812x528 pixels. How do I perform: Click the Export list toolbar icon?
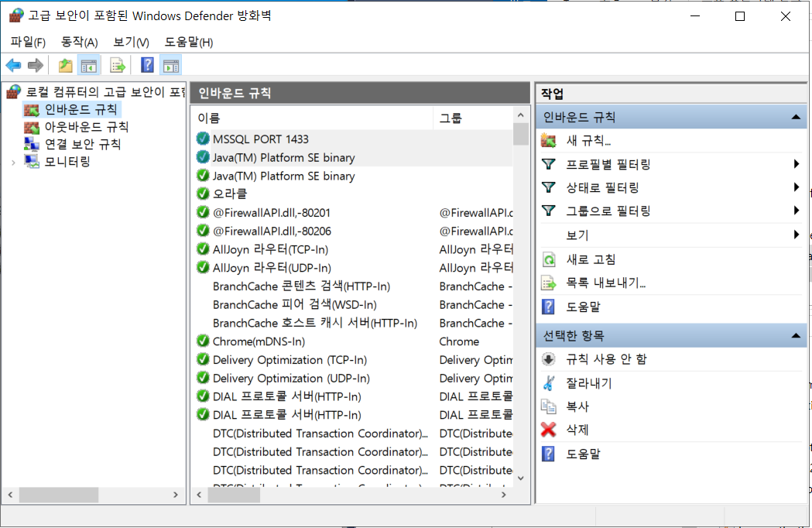pyautogui.click(x=118, y=65)
